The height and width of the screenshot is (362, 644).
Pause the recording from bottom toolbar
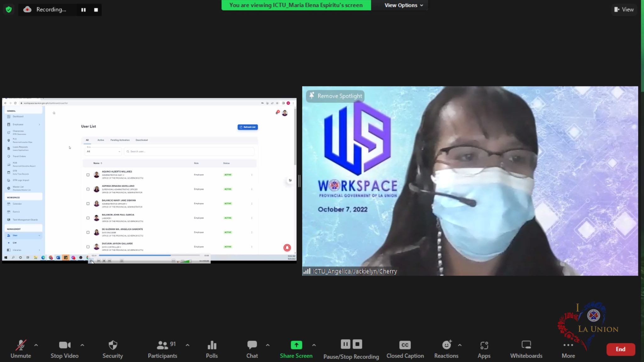pos(345,344)
